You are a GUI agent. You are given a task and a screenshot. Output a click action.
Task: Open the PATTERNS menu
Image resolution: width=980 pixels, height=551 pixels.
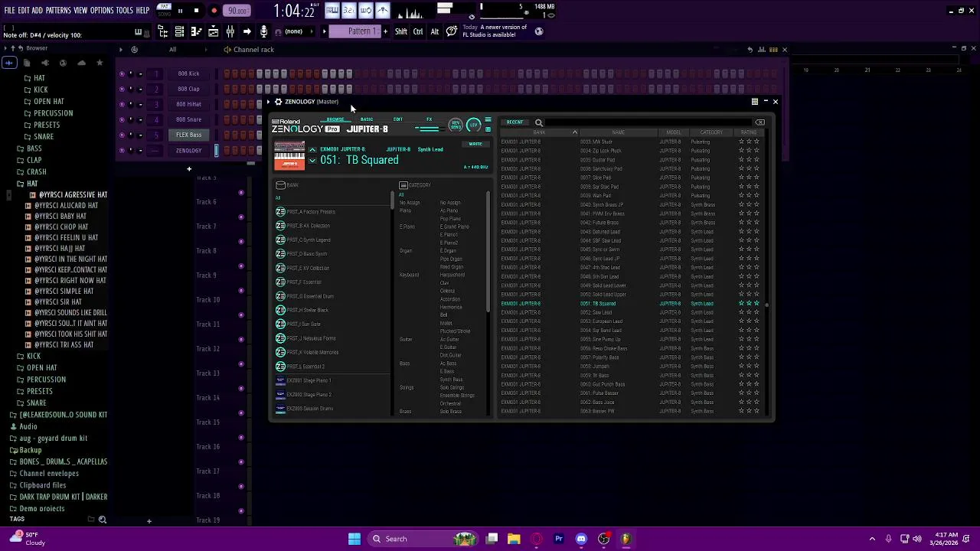click(58, 11)
